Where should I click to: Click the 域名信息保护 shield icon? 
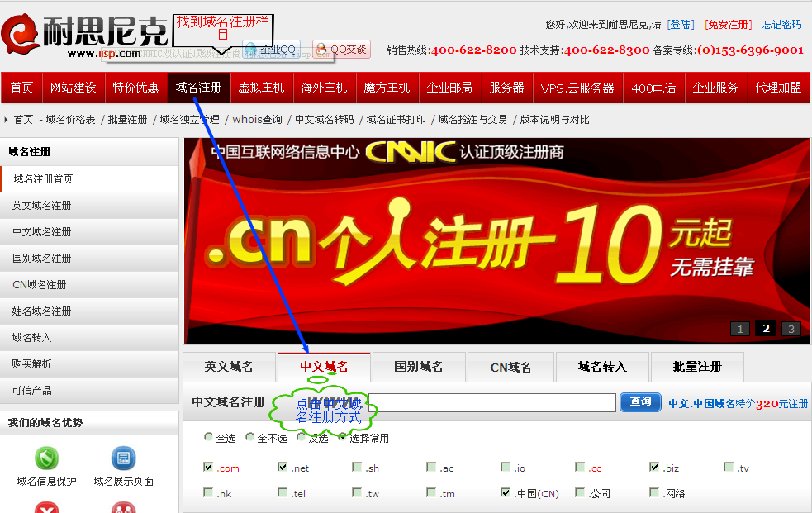click(x=46, y=458)
